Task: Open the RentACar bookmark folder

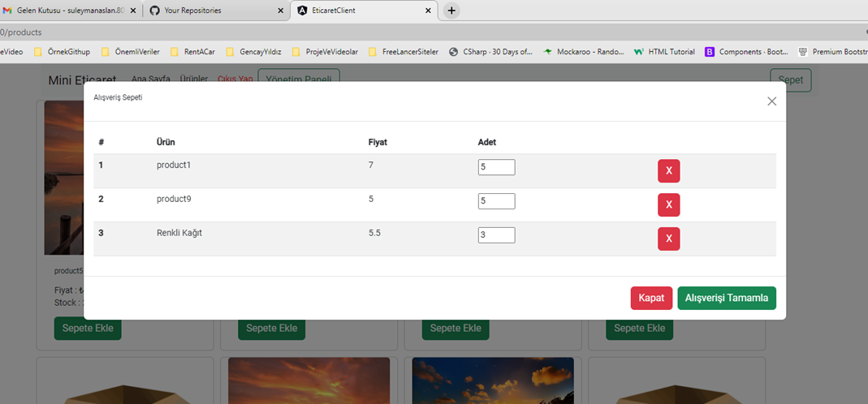Action: [193, 52]
